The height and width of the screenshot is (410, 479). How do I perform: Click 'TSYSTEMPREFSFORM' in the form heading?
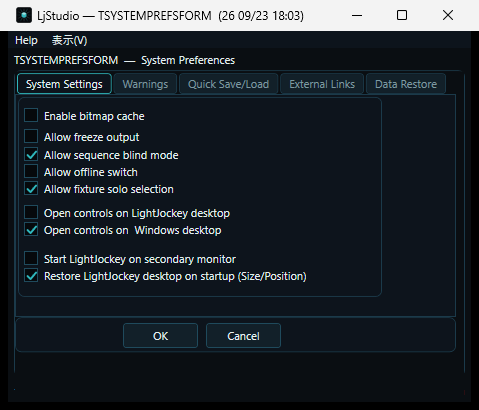pos(66,60)
